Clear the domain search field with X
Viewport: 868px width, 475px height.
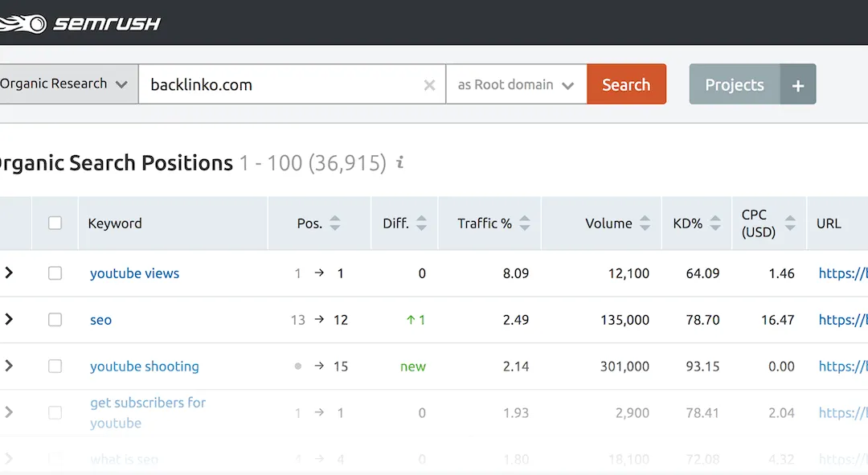tap(429, 85)
